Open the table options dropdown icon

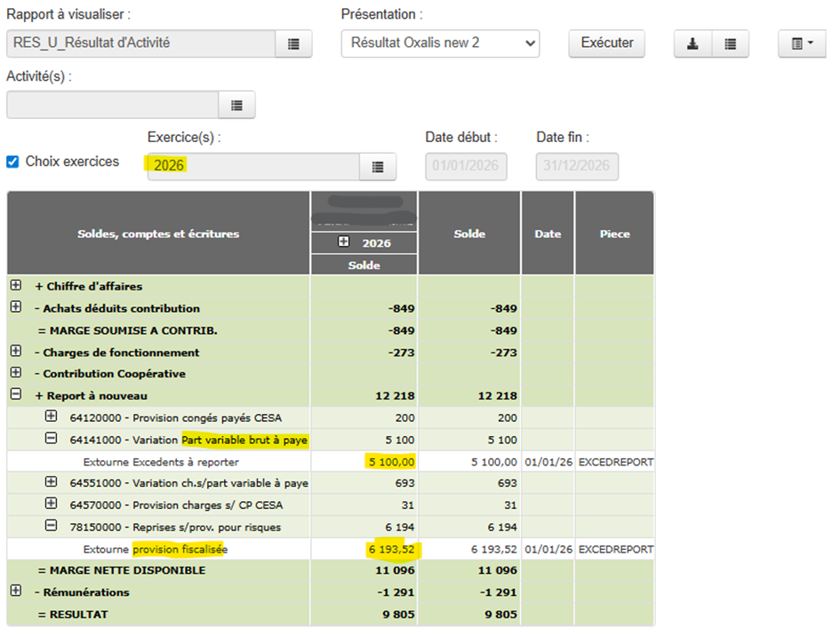pyautogui.click(x=802, y=43)
